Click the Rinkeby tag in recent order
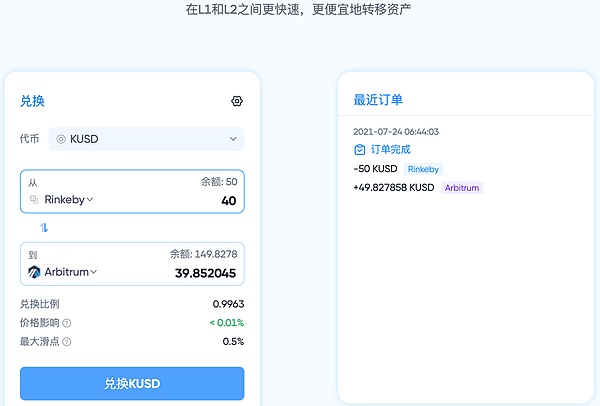The width and height of the screenshot is (600, 406). tap(423, 169)
